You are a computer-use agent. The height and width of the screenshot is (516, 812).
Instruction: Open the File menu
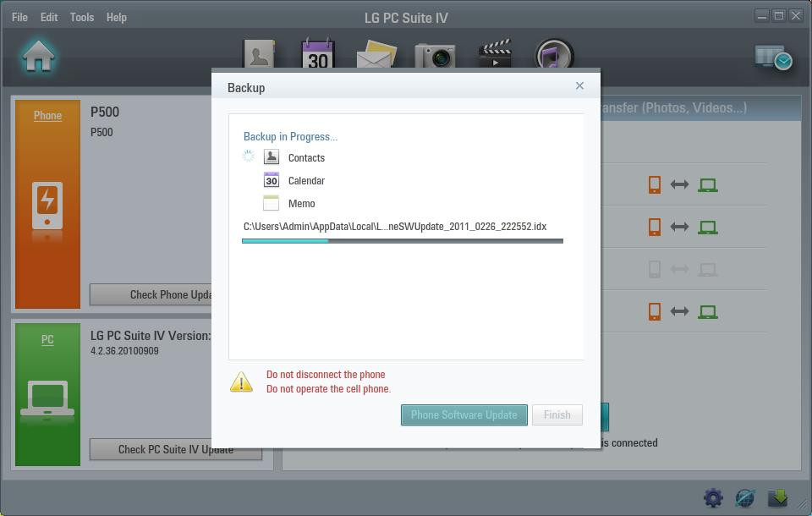tap(19, 17)
